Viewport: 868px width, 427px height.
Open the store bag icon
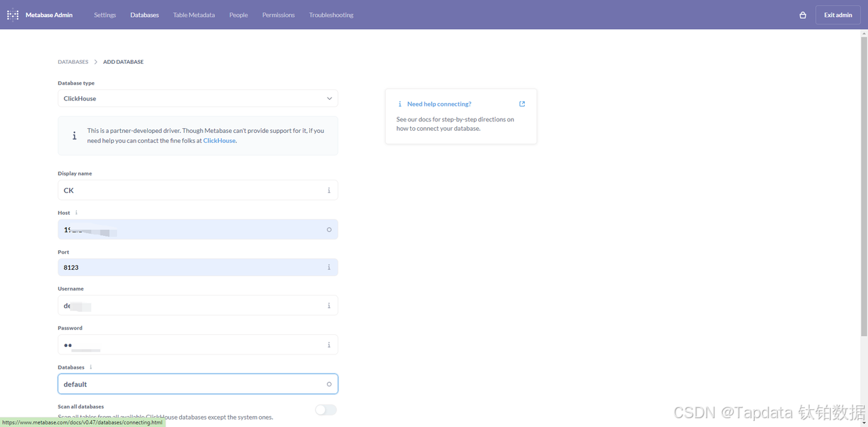[x=803, y=15]
